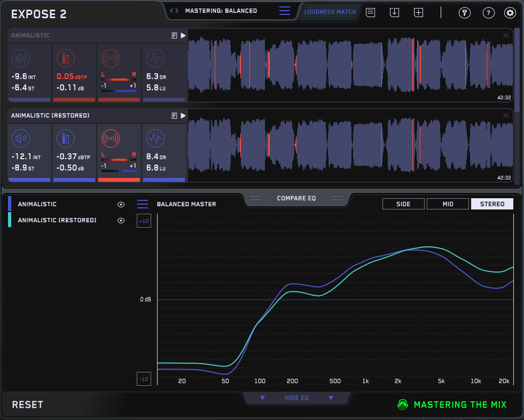Open the Balanced Master reference curve menu
524x420 pixels.
click(143, 204)
